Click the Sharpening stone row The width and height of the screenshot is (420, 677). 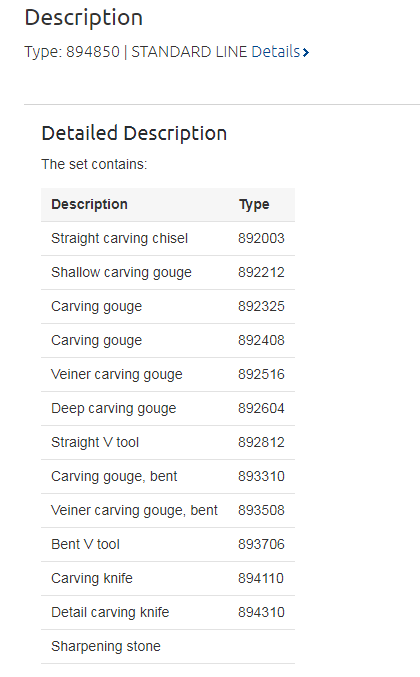(x=168, y=646)
